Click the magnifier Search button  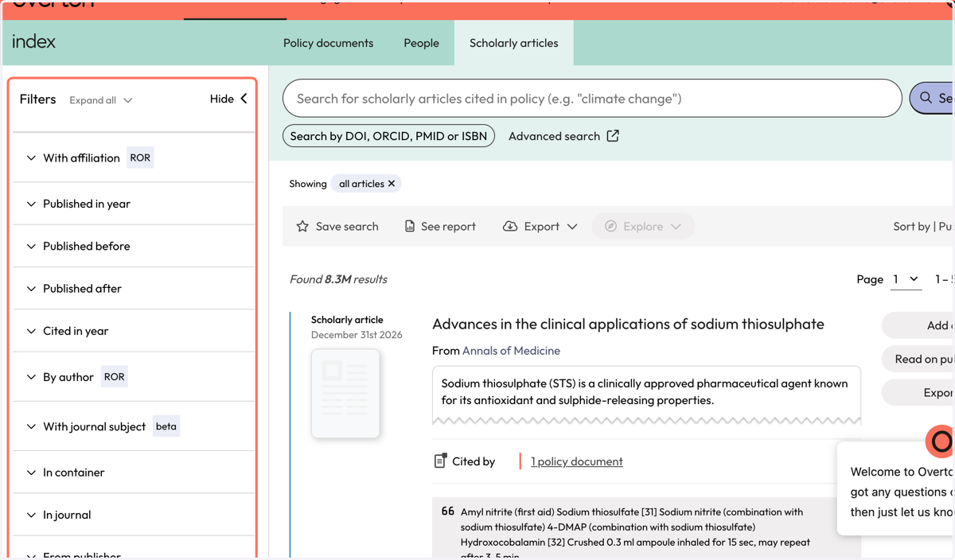pyautogui.click(x=933, y=98)
